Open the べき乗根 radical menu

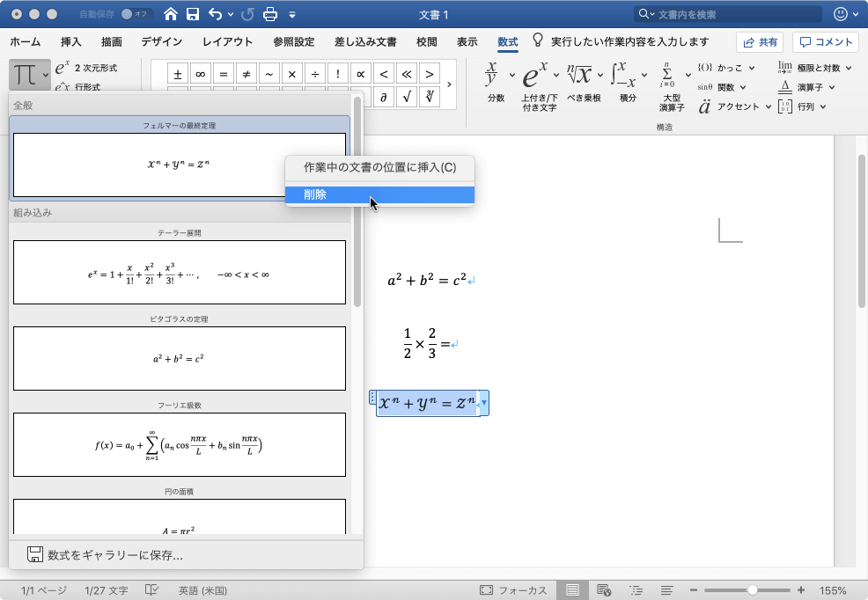click(x=585, y=82)
